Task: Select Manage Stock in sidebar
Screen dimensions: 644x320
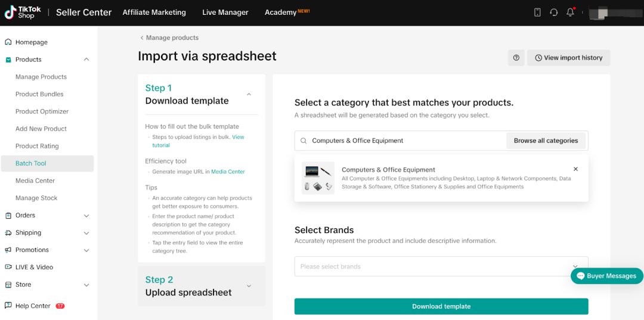Action: coord(36,198)
